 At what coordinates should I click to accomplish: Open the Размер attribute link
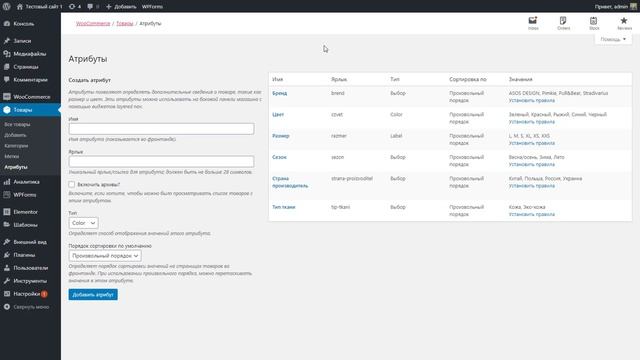pyautogui.click(x=281, y=136)
